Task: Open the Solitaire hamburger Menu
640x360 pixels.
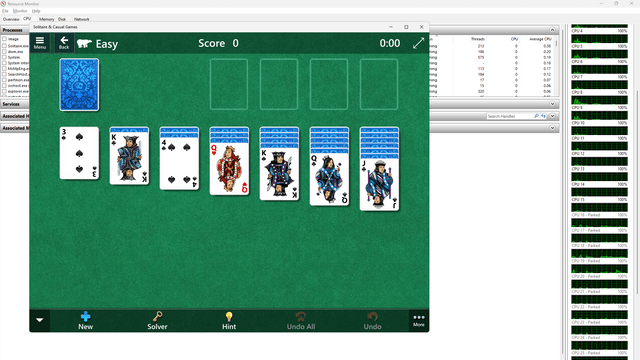Action: (x=40, y=43)
